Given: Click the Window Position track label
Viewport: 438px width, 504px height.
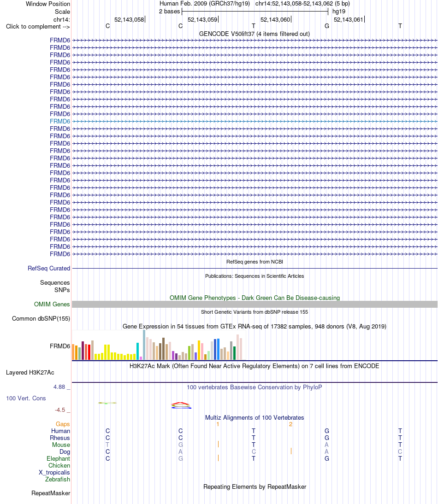Looking at the screenshot, I should [47, 4].
